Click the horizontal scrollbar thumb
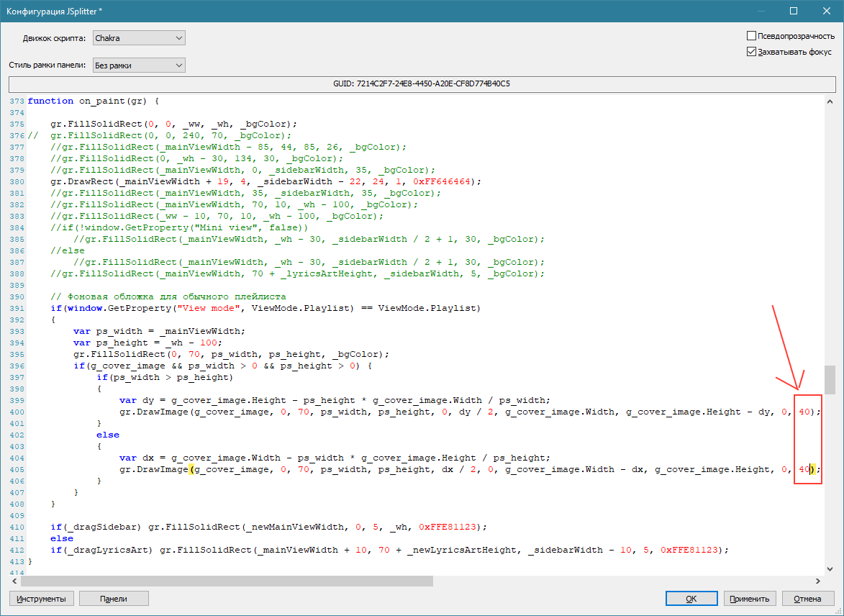This screenshot has width=844, height=616. 227,581
